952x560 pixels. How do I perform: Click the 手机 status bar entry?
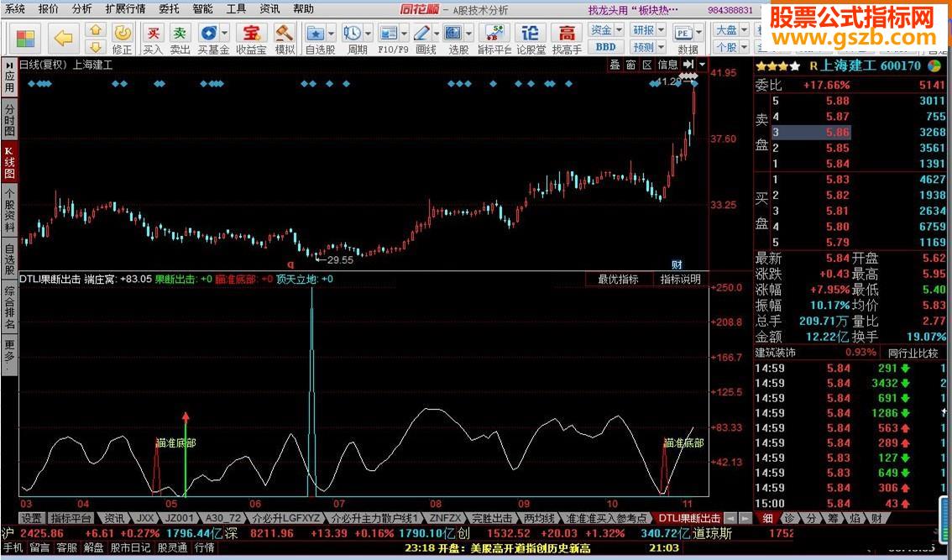(13, 547)
